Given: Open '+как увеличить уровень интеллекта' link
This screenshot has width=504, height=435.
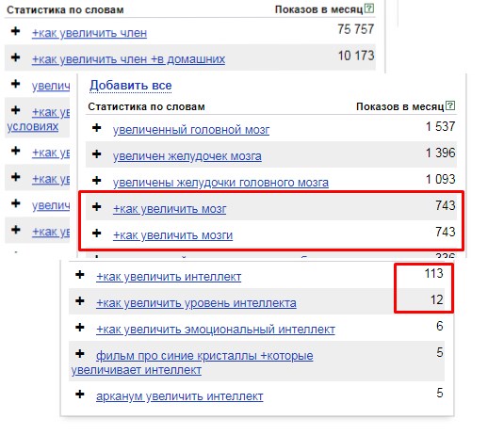Looking at the screenshot, I should 196,303.
